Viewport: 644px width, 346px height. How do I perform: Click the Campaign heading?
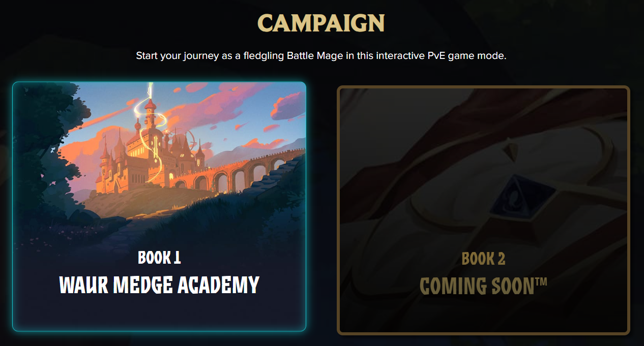(x=321, y=23)
